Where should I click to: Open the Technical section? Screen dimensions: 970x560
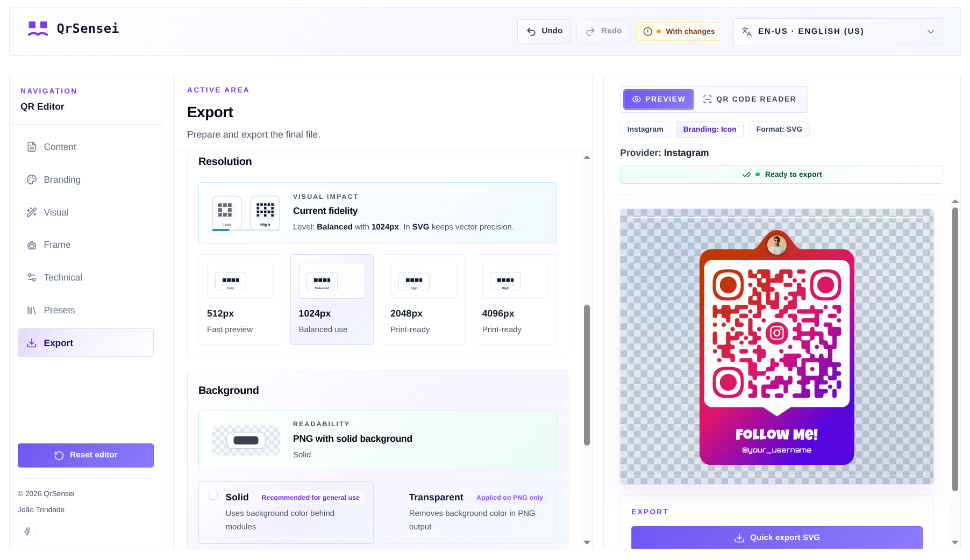85,277
